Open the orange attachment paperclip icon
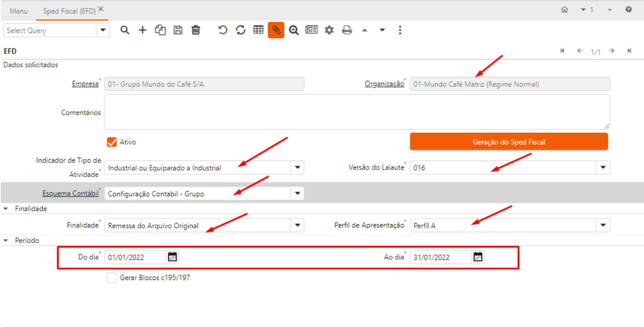 [x=276, y=30]
